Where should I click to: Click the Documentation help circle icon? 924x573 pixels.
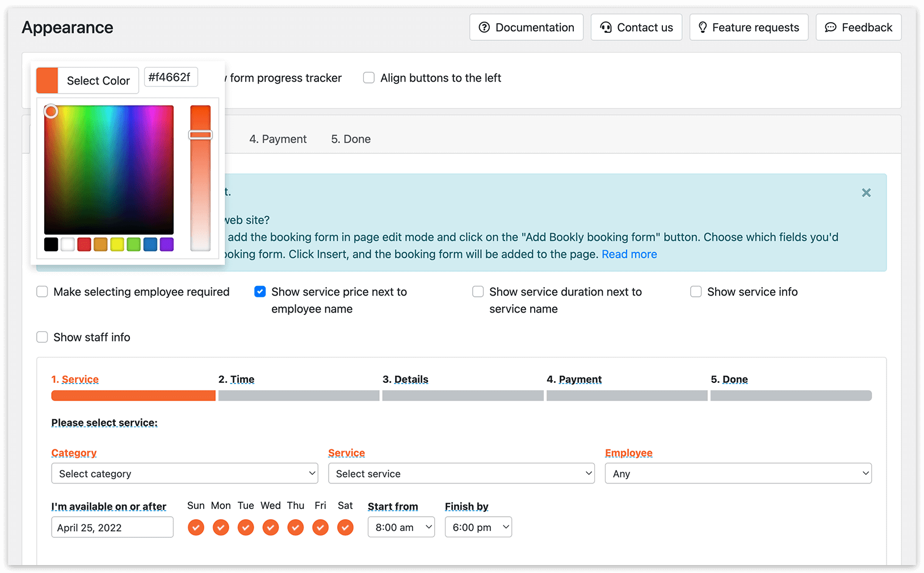tap(484, 27)
